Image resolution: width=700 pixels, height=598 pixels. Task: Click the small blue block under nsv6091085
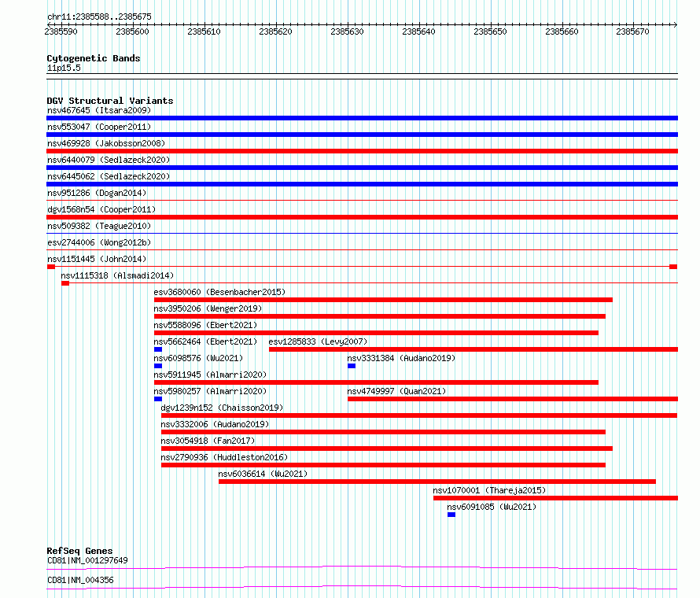click(451, 515)
